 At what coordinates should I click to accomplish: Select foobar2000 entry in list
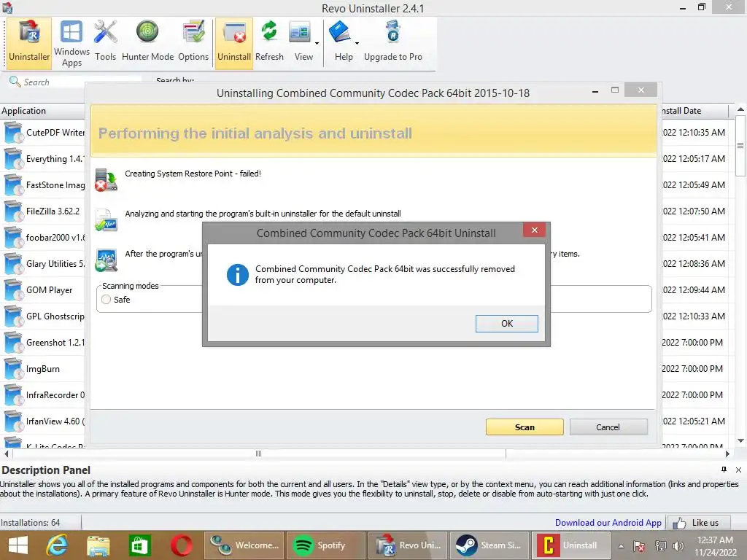click(x=44, y=237)
